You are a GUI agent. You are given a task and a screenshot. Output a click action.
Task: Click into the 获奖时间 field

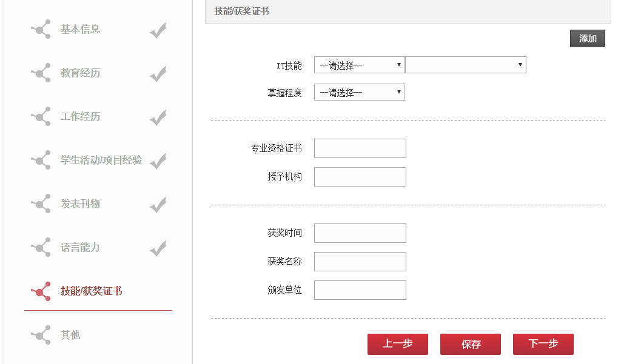[360, 233]
